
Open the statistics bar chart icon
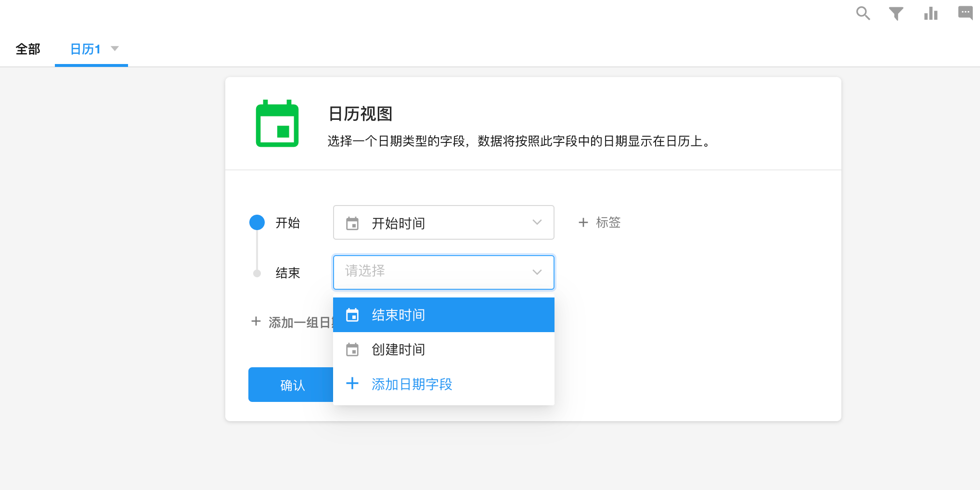pos(930,13)
